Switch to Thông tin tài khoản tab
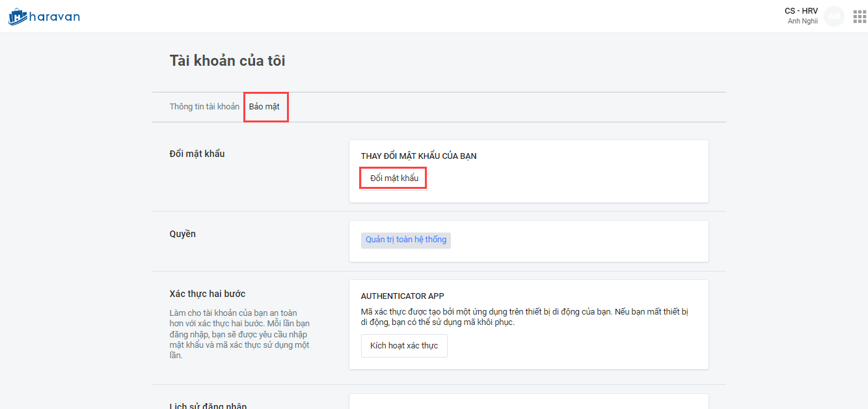Image resolution: width=868 pixels, height=409 pixels. [204, 107]
